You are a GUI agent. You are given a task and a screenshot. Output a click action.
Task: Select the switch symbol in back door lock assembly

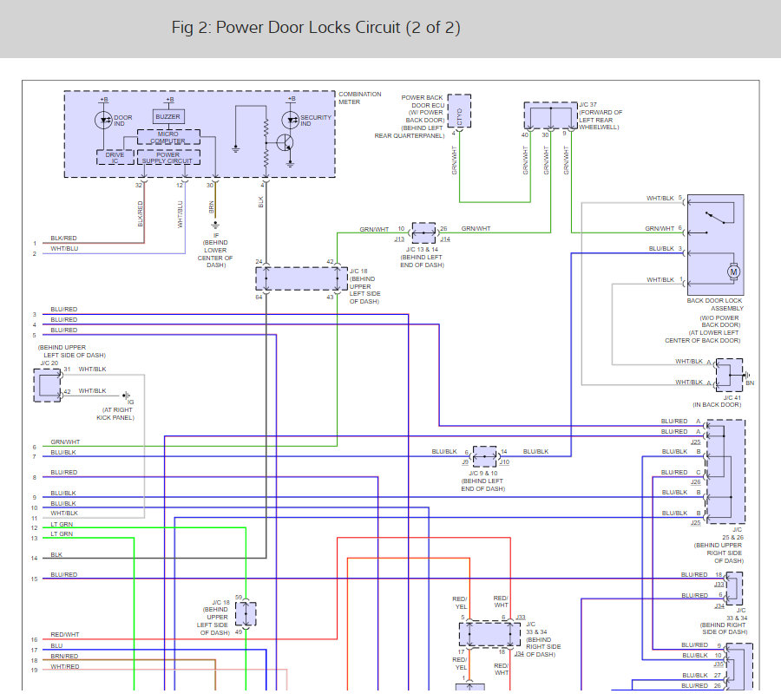(716, 217)
